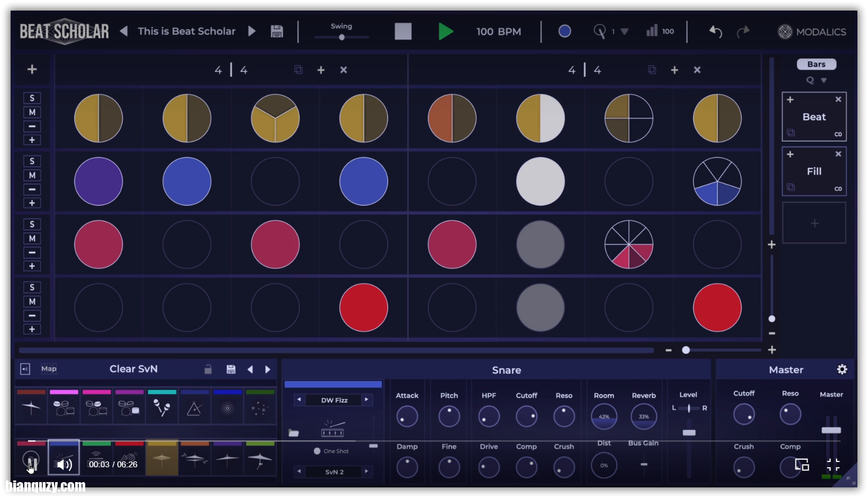Select the Beat bar block

pos(814,117)
